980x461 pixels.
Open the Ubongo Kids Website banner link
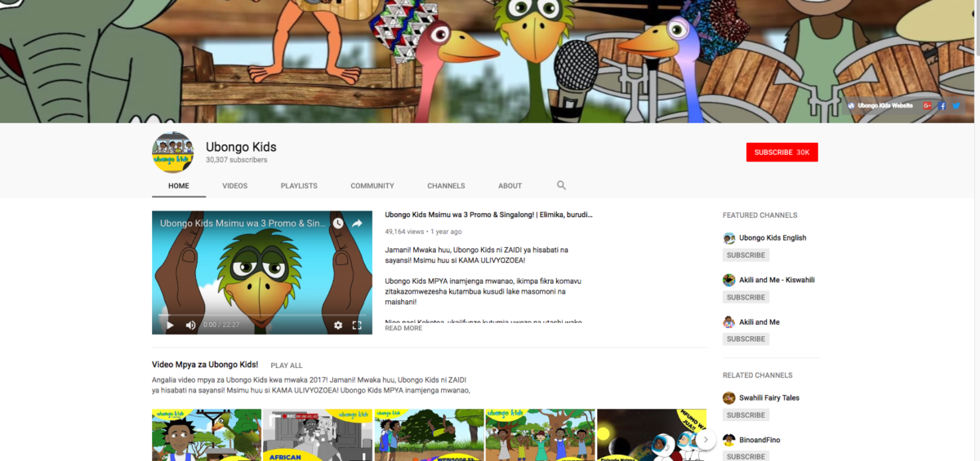tap(880, 105)
